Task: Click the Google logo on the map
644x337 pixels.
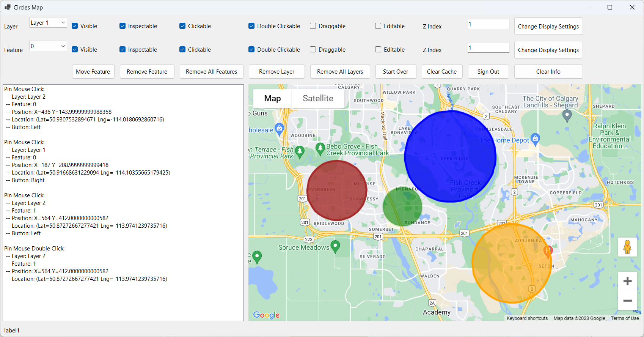Action: pyautogui.click(x=266, y=315)
